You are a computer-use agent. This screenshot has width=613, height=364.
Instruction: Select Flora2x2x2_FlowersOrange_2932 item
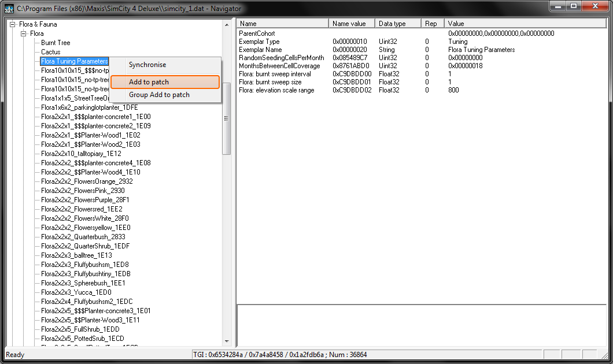(x=87, y=181)
